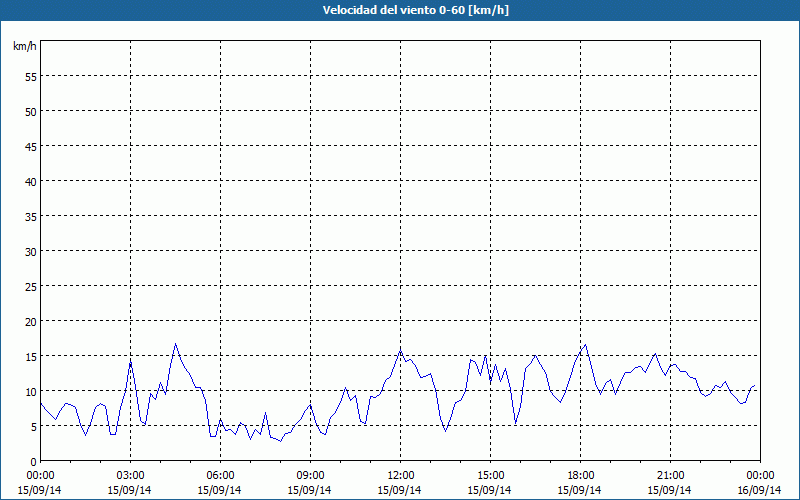Select the 40 y-axis label
The height and width of the screenshot is (500, 800).
click(x=31, y=182)
